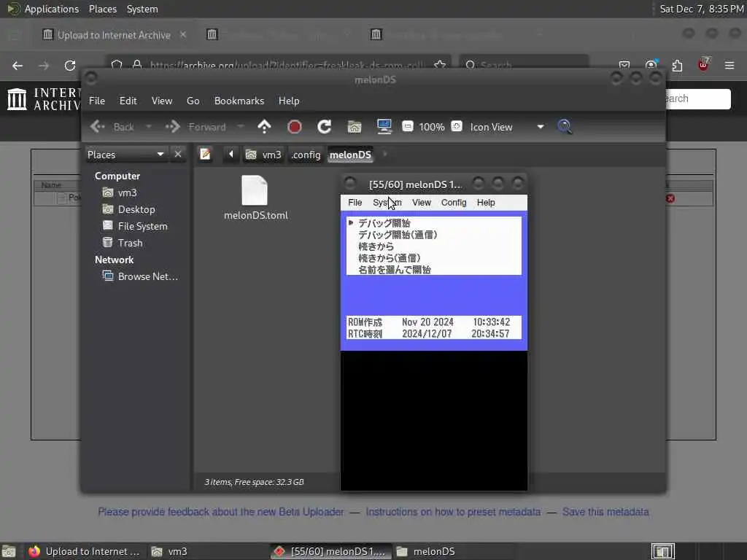Go back in Firefox browser

(18, 66)
